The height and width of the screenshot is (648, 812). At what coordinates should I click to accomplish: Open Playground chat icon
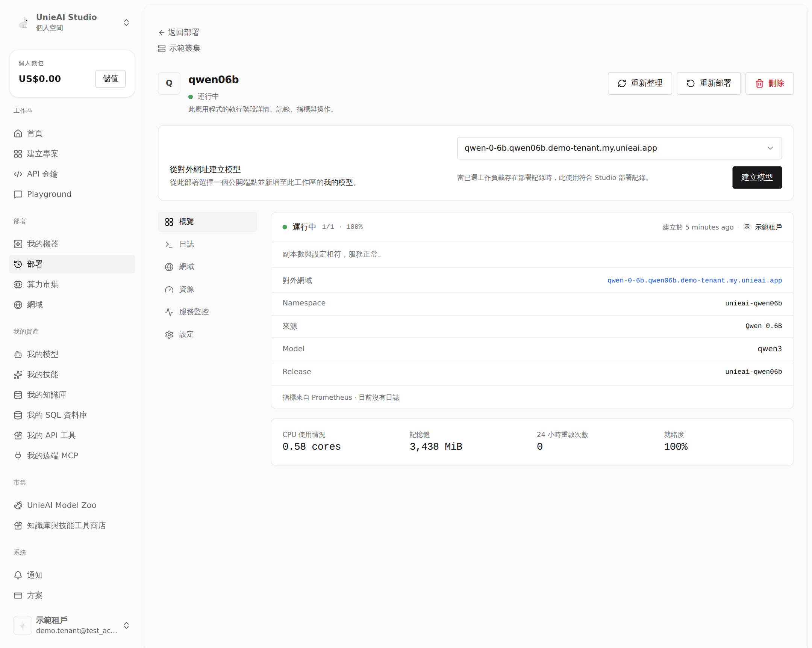click(x=18, y=194)
